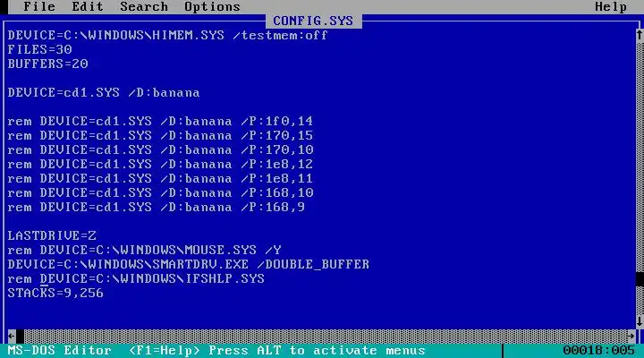Click the MS-DOS Editor status label
The image size is (644, 358).
tap(60, 350)
